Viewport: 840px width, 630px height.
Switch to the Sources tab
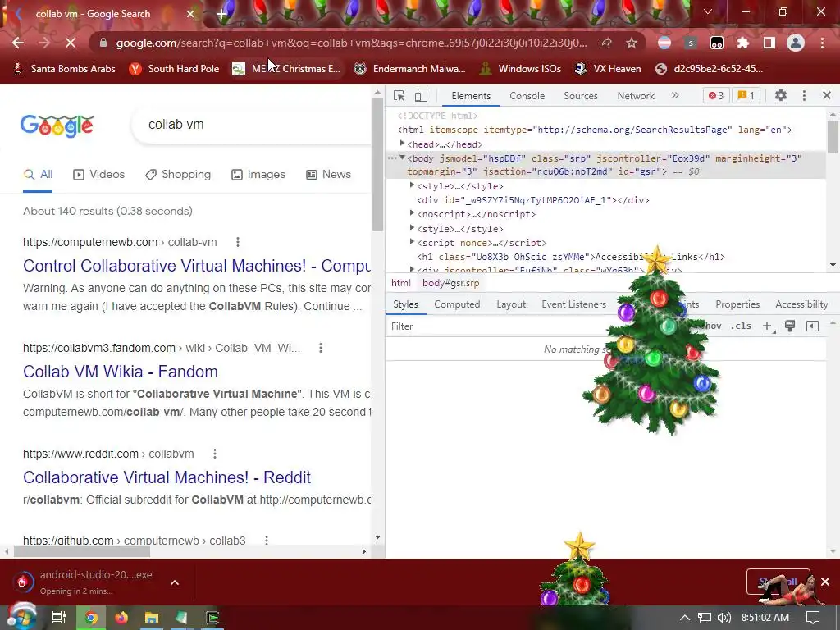click(580, 96)
